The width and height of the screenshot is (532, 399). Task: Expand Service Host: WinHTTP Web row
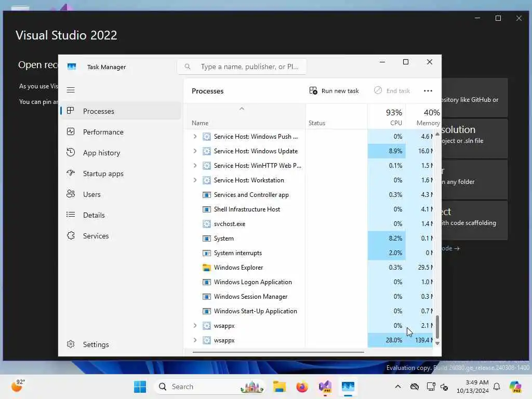coord(195,166)
